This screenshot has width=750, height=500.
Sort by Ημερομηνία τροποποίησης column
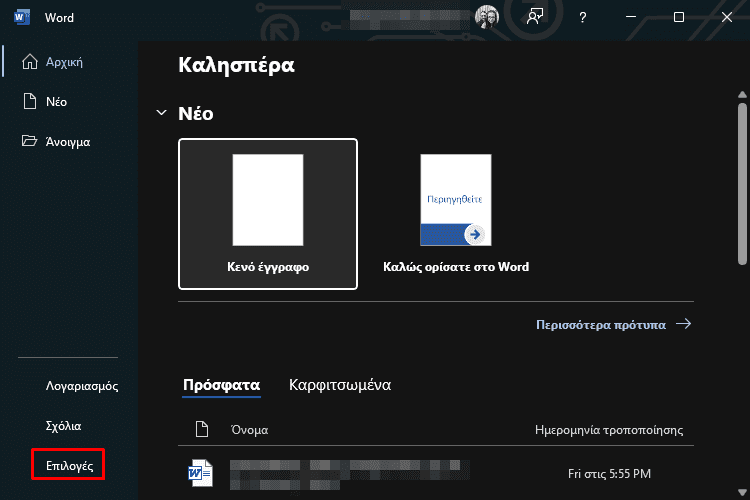point(609,430)
